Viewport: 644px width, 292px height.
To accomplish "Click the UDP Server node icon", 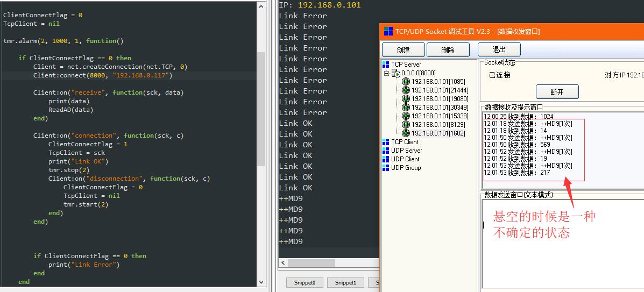I will tap(386, 151).
